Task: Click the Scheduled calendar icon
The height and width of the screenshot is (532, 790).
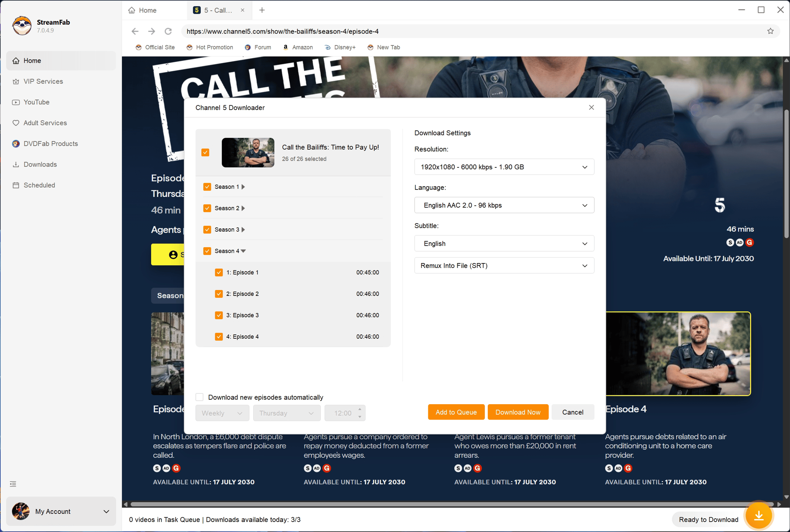Action: click(16, 185)
